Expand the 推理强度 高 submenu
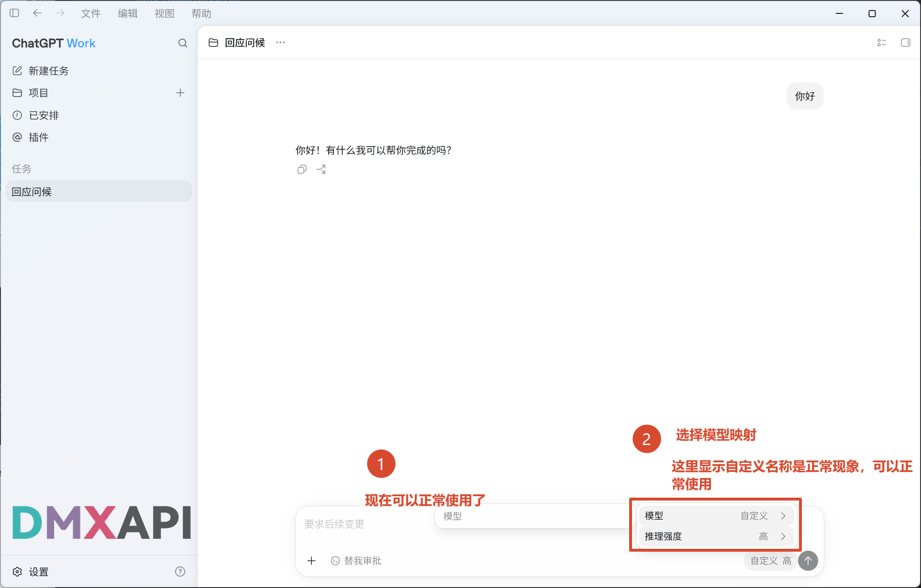The width and height of the screenshot is (921, 588). 716,536
